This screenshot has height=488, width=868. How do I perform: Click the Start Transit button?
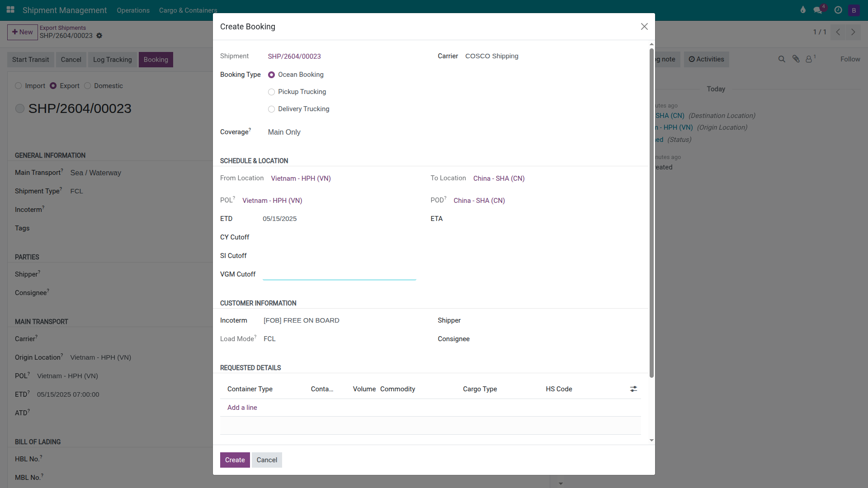(x=31, y=60)
